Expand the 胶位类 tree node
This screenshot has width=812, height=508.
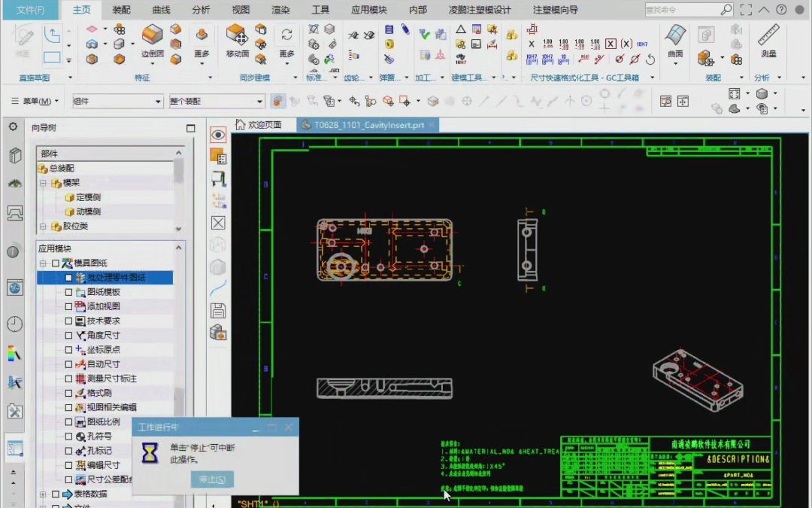pos(43,227)
